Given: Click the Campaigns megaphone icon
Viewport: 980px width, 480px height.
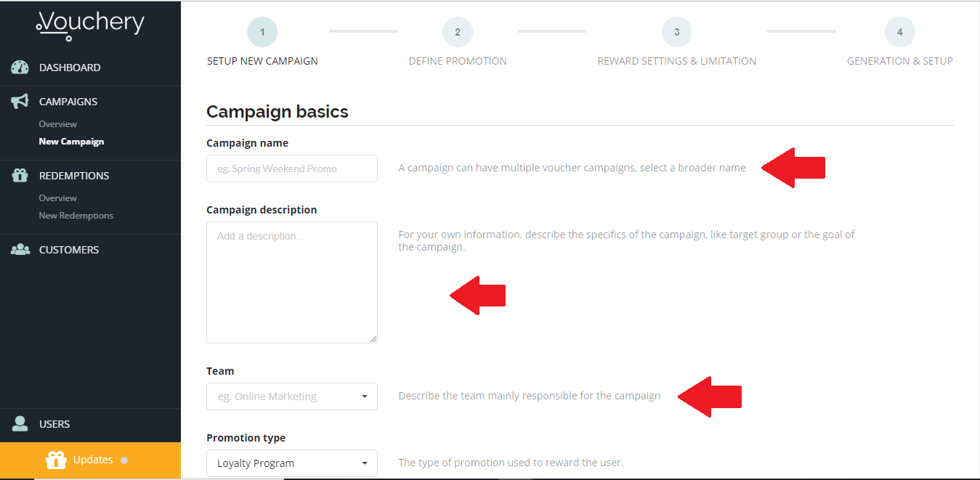Looking at the screenshot, I should click(x=20, y=102).
